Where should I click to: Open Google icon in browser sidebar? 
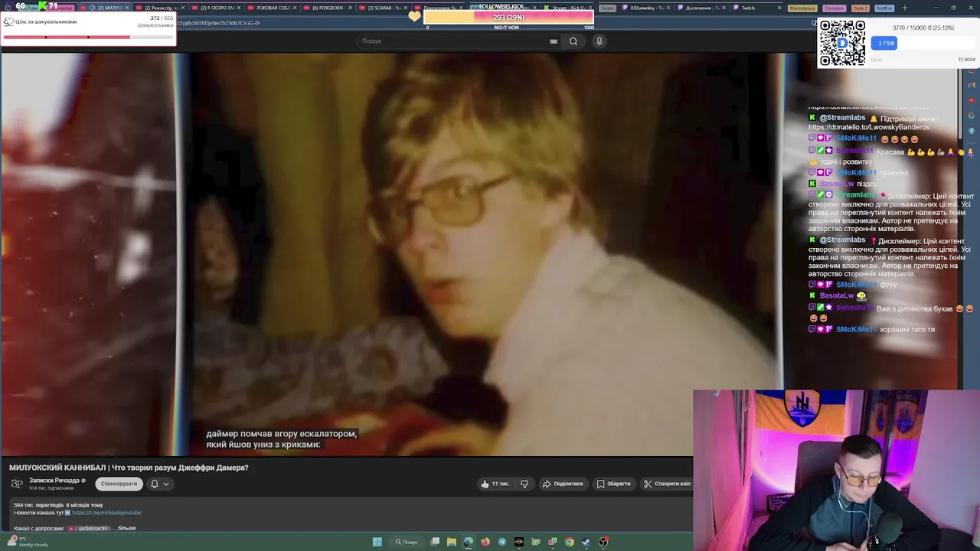click(972, 116)
